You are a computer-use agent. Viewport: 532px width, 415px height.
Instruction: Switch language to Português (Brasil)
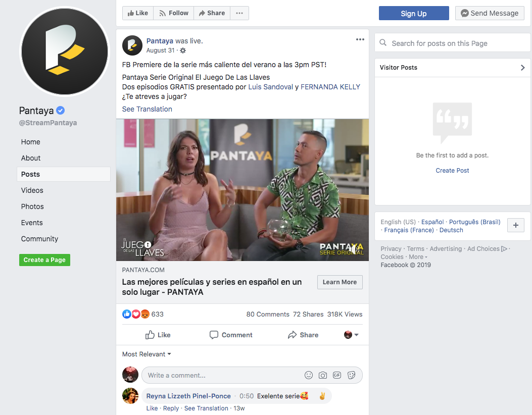(475, 222)
